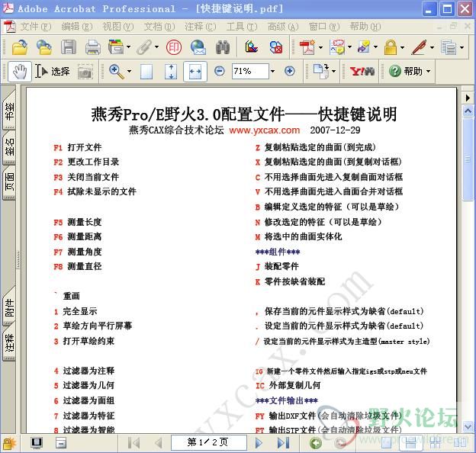This screenshot has width=476, height=453.
Task: Click the zoom percentage 71% field
Action: coord(250,71)
